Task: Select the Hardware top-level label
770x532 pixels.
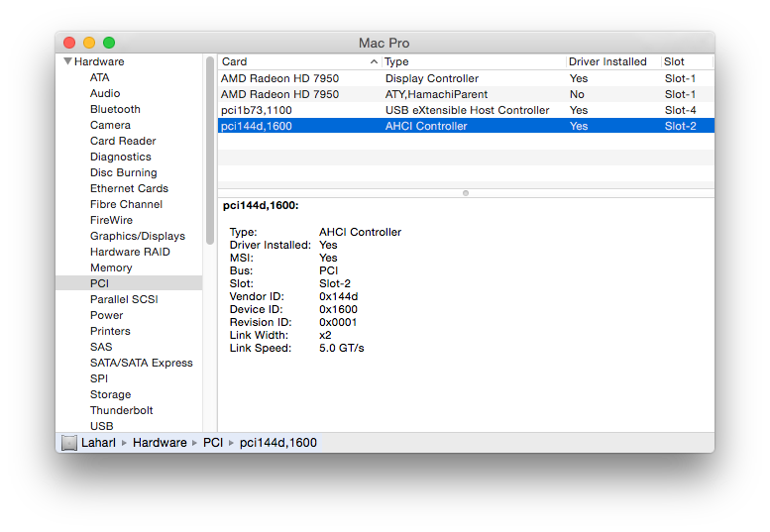Action: point(99,61)
